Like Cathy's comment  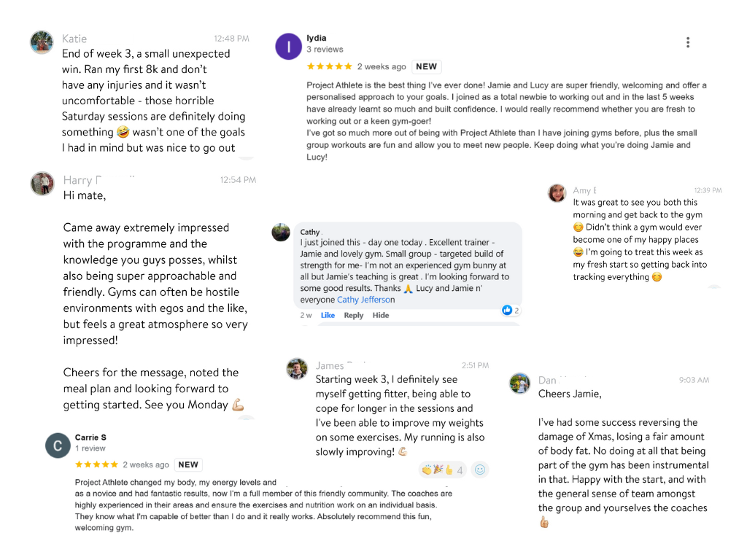[328, 315]
